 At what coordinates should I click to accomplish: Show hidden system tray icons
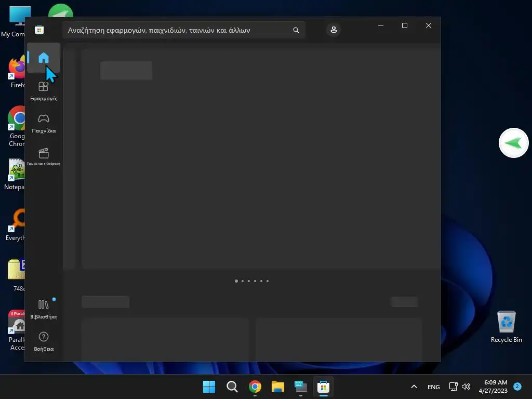tap(414, 387)
